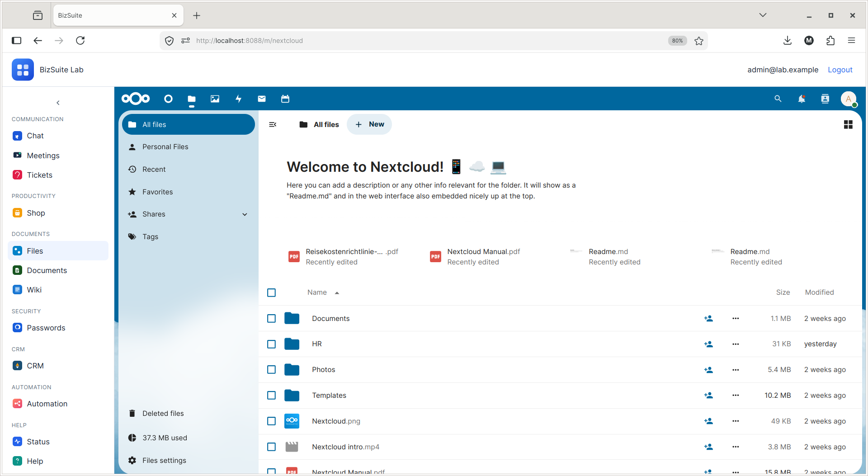This screenshot has height=476, width=868.
Task: Check the Nextcloud intro.mp4 row
Action: click(x=271, y=447)
